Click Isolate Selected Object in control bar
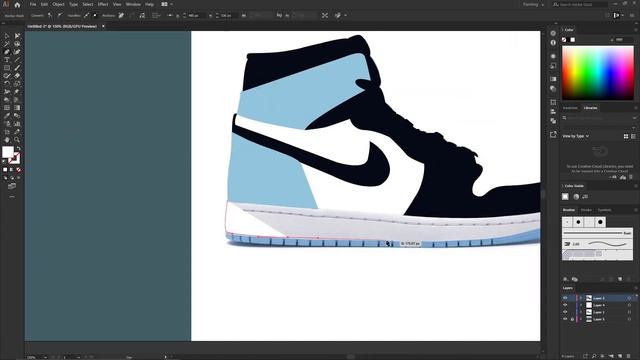 (x=325, y=16)
